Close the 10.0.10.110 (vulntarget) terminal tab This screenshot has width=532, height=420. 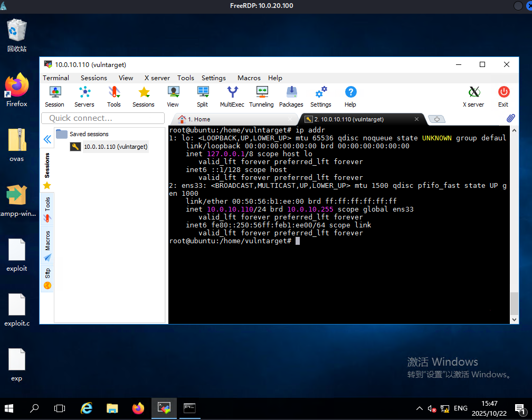click(416, 119)
